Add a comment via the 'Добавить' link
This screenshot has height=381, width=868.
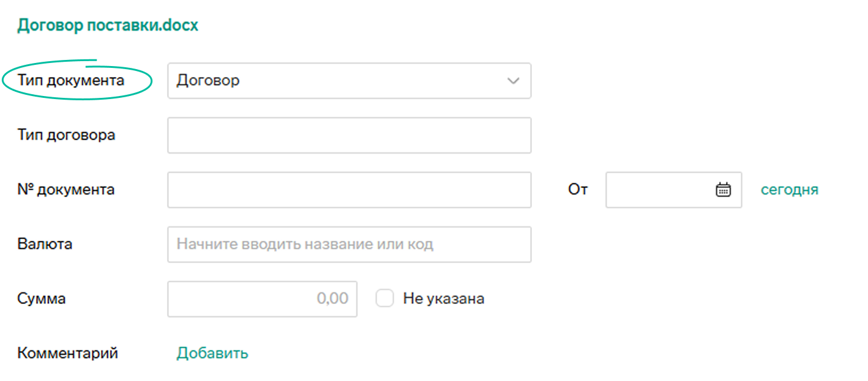point(212,353)
